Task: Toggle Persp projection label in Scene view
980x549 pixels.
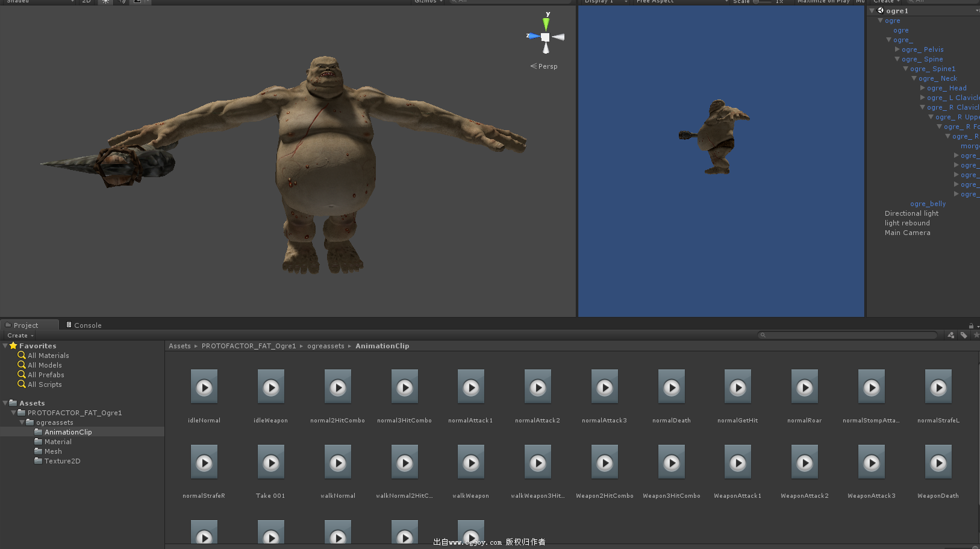Action: [x=544, y=66]
